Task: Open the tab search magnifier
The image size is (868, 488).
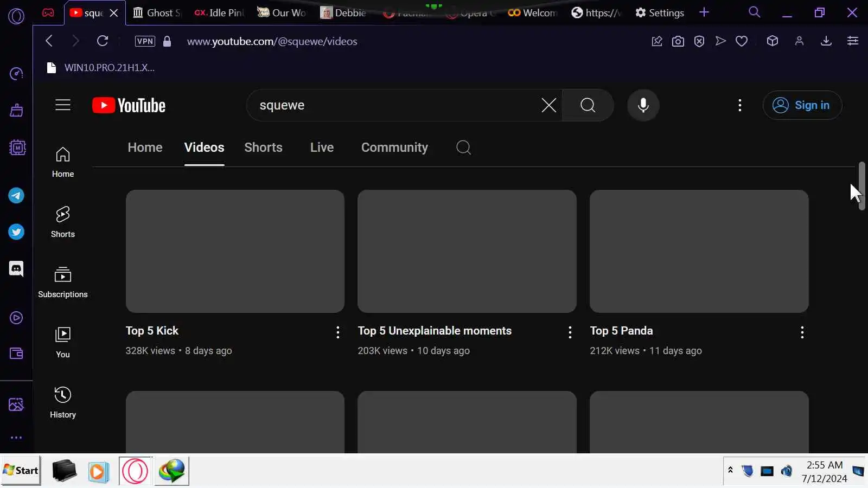Action: (754, 12)
